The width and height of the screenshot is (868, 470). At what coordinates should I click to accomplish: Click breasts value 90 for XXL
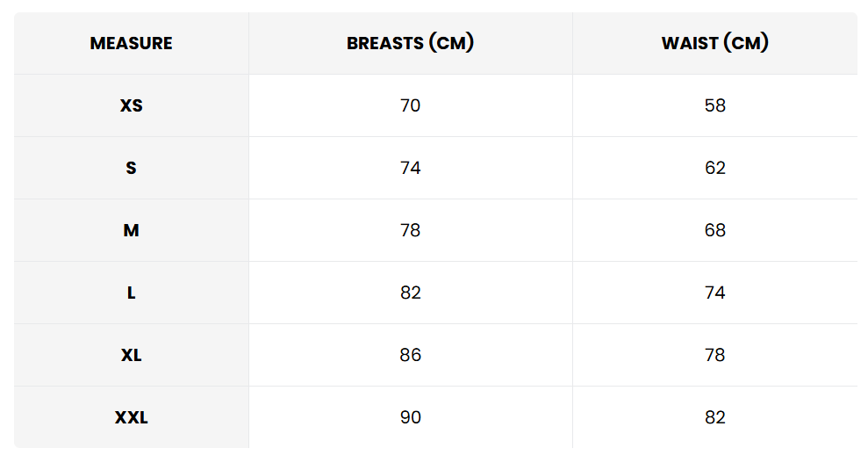click(410, 417)
